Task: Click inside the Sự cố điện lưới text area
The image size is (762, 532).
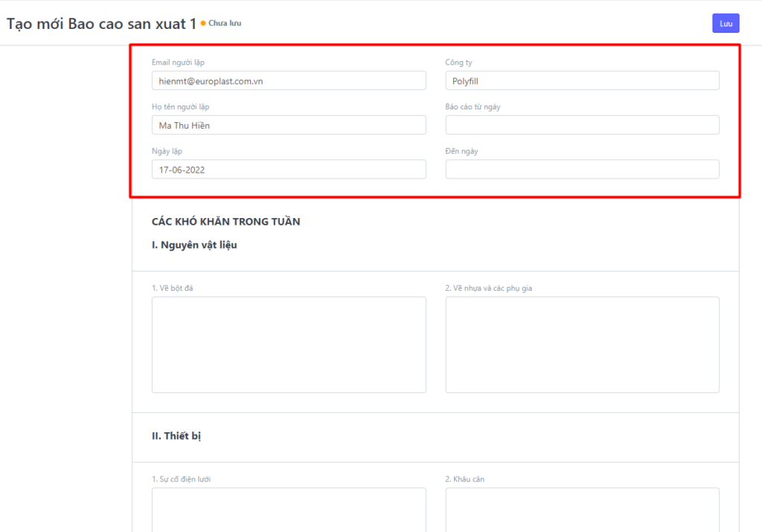Action: 289,510
